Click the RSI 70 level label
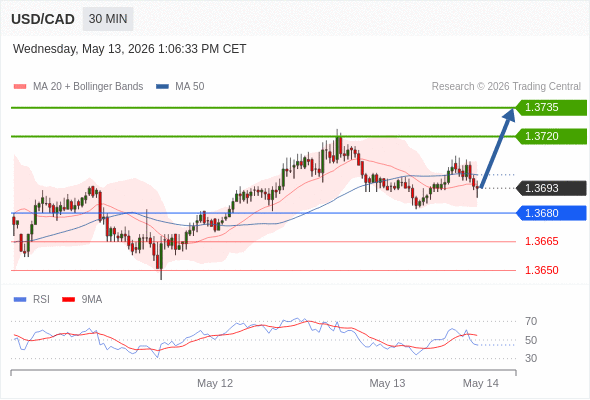Screen dimensions: 590x400 point(531,321)
